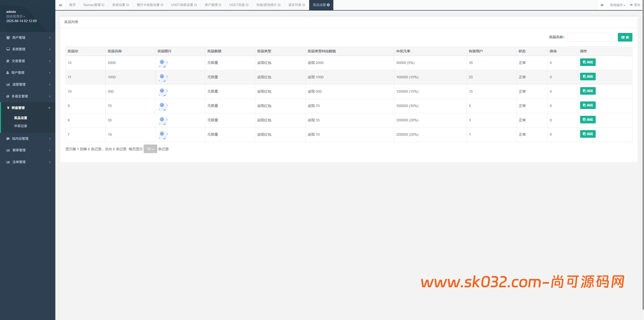
Task: Open the 10 records-per-page dropdown
Action: [150, 149]
